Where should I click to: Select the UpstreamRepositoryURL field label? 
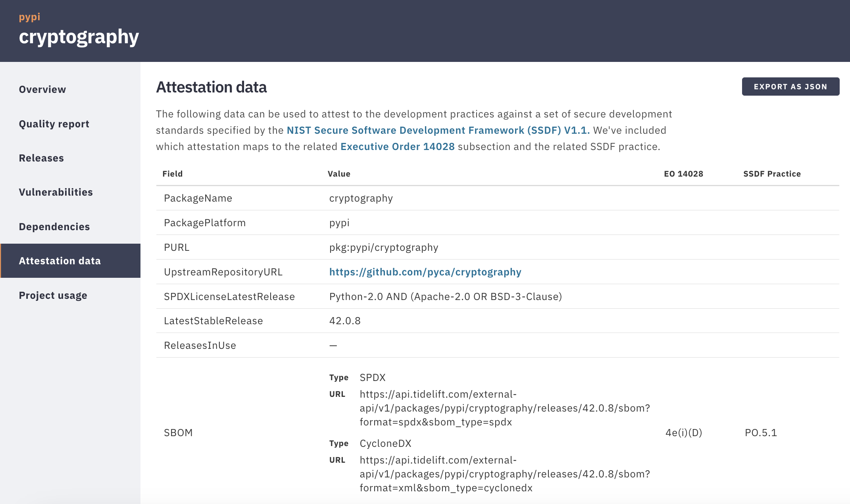223,272
